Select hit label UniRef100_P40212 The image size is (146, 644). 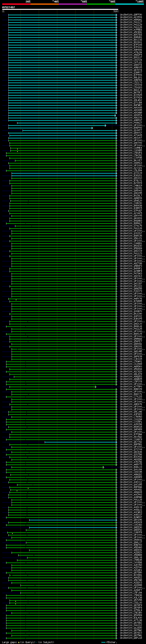click(x=131, y=625)
